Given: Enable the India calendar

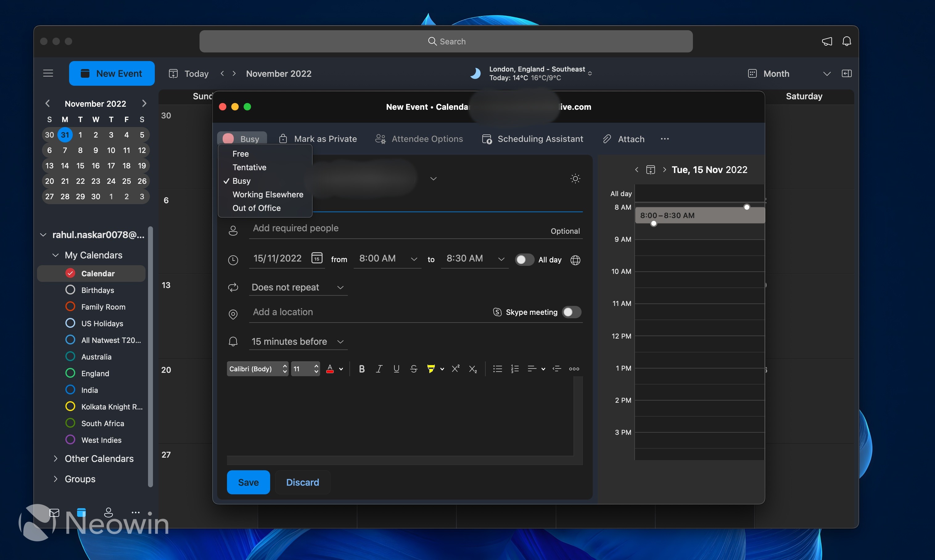Looking at the screenshot, I should pos(70,390).
